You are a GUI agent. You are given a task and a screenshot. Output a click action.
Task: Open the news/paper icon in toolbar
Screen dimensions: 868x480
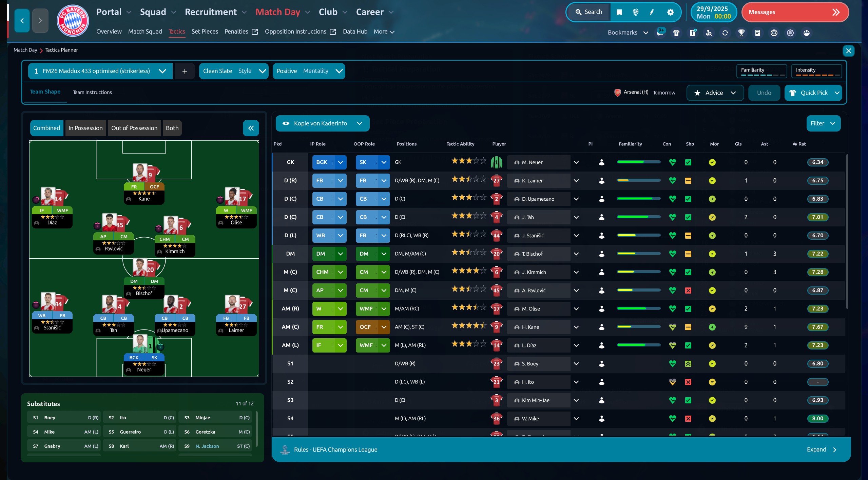[758, 33]
